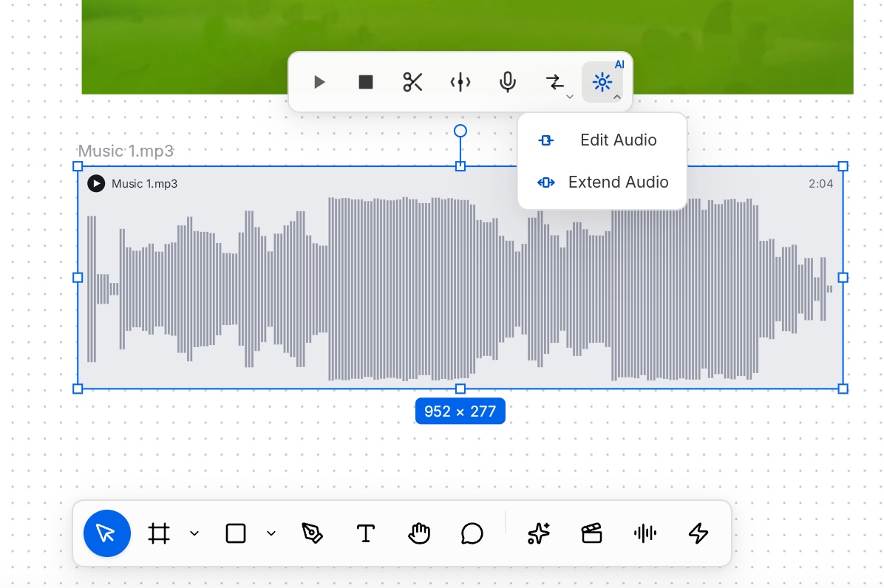Viewport: 884px width, 588px height.
Task: Select the Move cursor tool
Action: point(107,533)
